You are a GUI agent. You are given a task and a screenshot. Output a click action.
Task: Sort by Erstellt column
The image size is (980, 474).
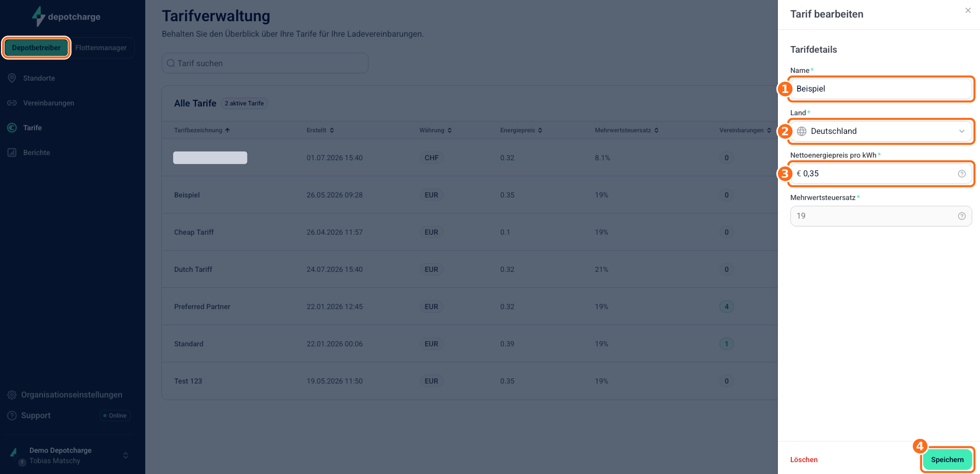320,130
